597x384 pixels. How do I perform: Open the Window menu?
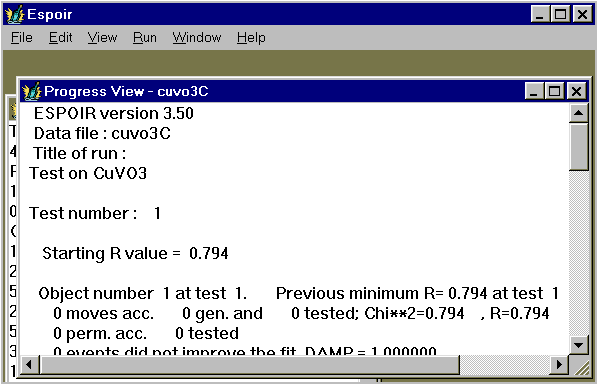tap(197, 38)
